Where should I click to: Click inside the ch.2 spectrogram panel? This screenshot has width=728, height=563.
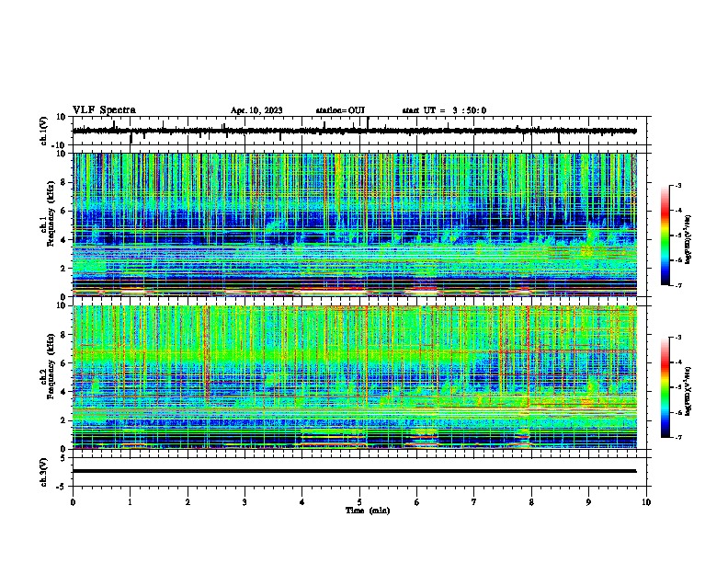[x=354, y=377]
